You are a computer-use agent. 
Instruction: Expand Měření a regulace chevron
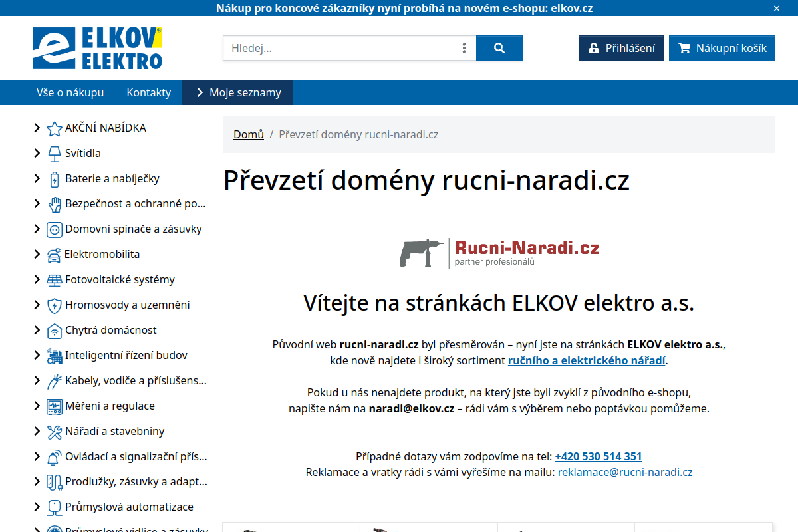37,406
